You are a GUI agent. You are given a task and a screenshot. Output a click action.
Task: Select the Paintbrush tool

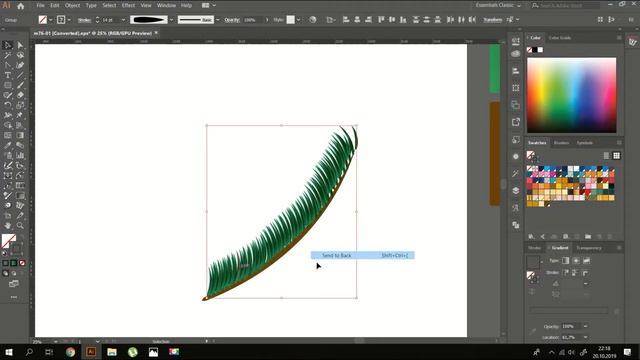(20, 85)
